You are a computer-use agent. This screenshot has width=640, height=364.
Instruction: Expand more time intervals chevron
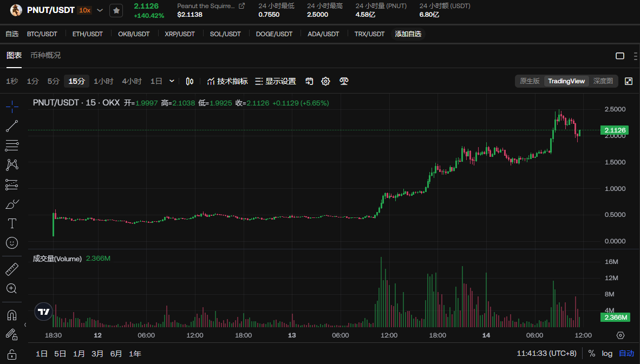pyautogui.click(x=172, y=81)
